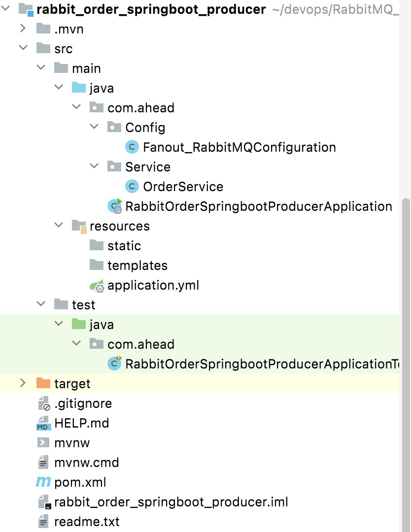Click the Maven pom.xml icon
The width and height of the screenshot is (411, 532).
pyautogui.click(x=43, y=482)
